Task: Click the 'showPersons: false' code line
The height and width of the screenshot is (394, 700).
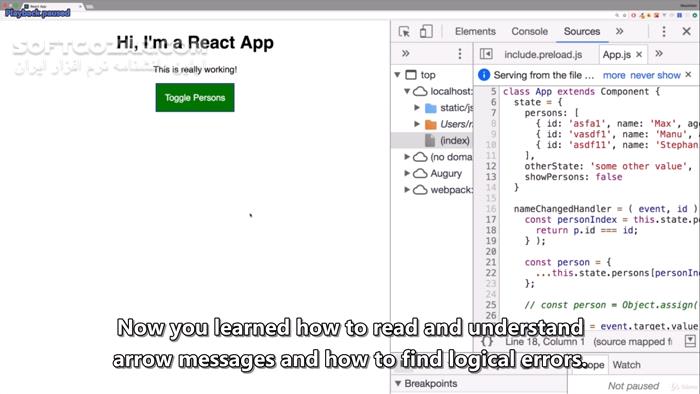Action: pyautogui.click(x=573, y=177)
